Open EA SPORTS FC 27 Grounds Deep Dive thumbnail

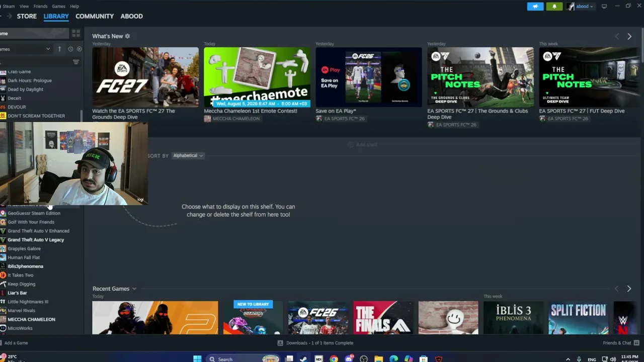[145, 77]
